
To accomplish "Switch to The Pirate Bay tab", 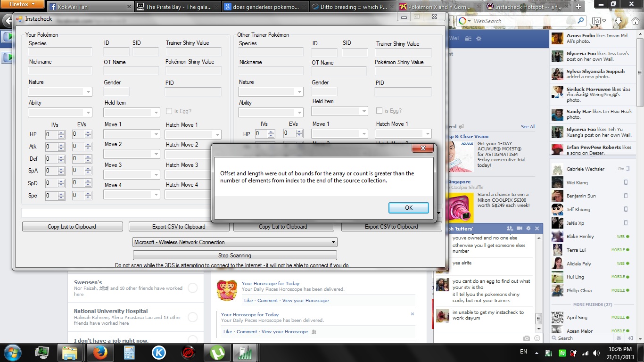I will click(x=177, y=7).
